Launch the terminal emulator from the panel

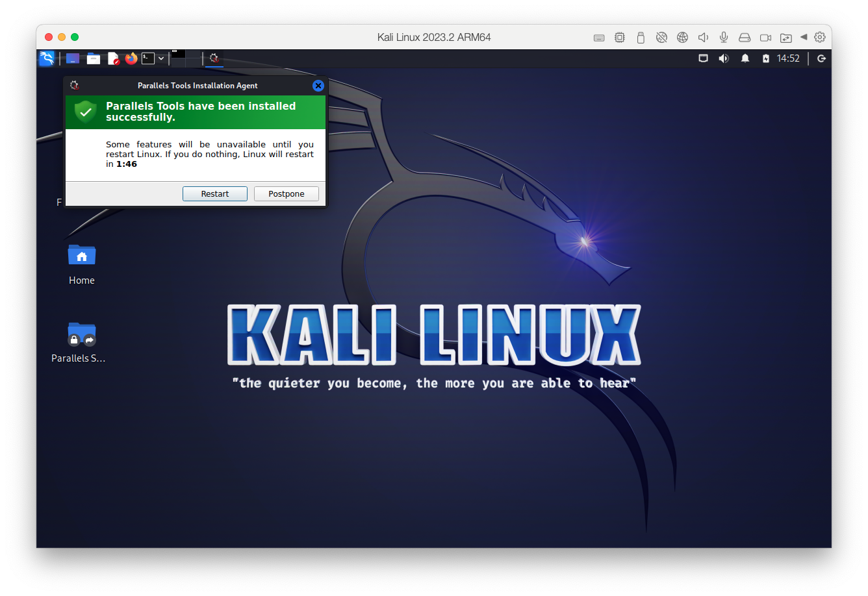[148, 58]
